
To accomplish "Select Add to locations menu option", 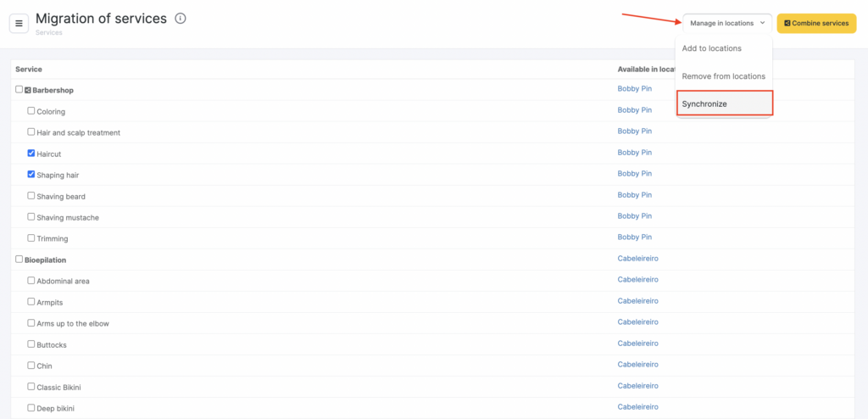I will [711, 48].
